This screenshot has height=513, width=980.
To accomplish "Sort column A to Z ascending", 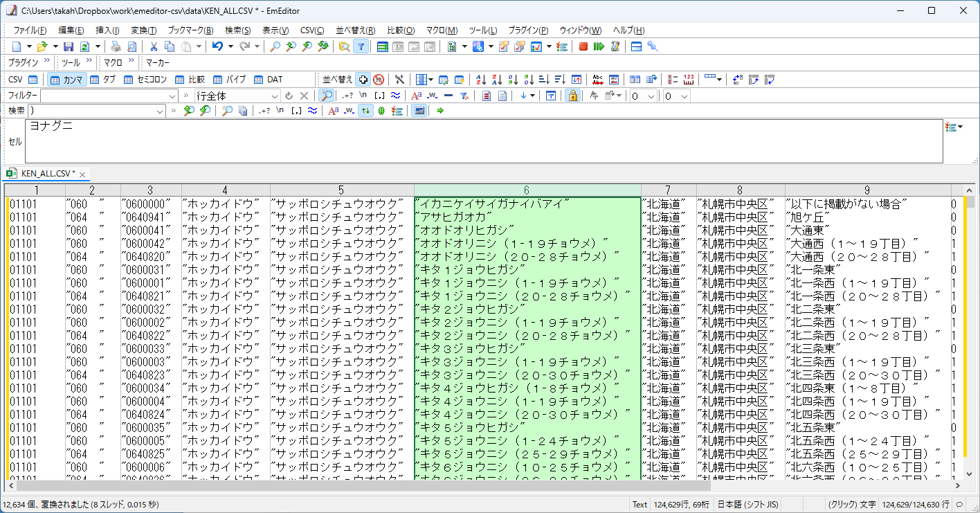I will (x=482, y=79).
